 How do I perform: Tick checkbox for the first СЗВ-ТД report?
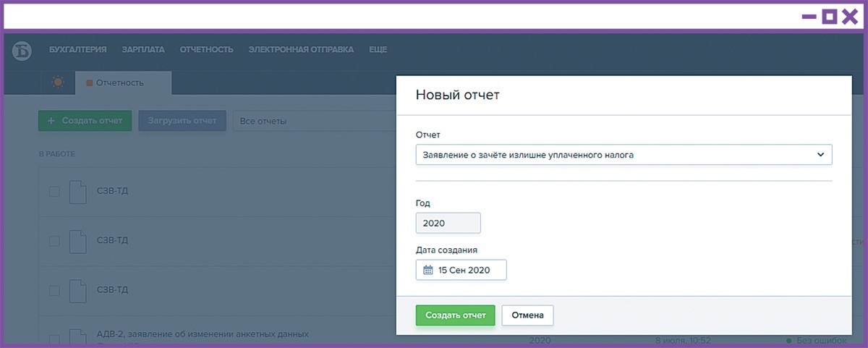[x=54, y=192]
